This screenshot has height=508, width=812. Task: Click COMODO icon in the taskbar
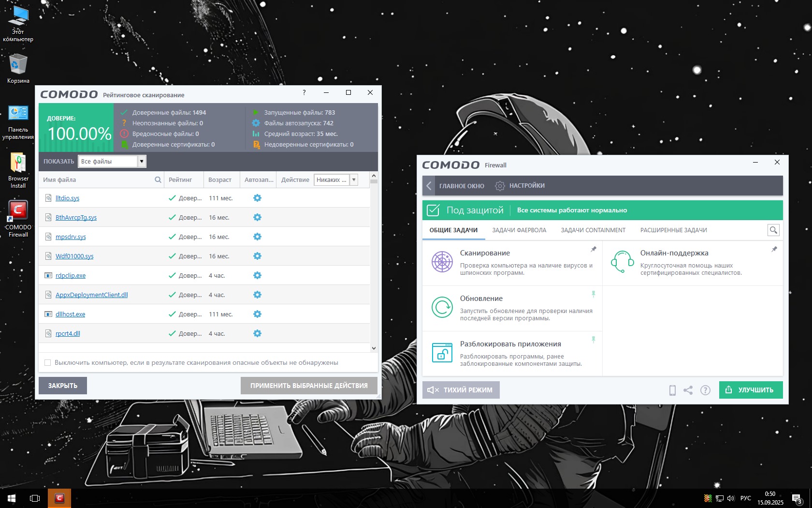[59, 498]
